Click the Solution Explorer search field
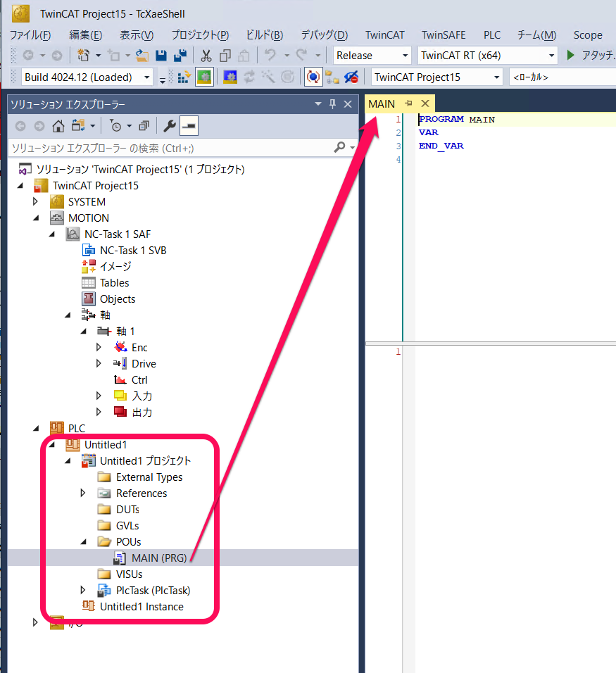Screen dimensions: 616x673 coord(170,148)
